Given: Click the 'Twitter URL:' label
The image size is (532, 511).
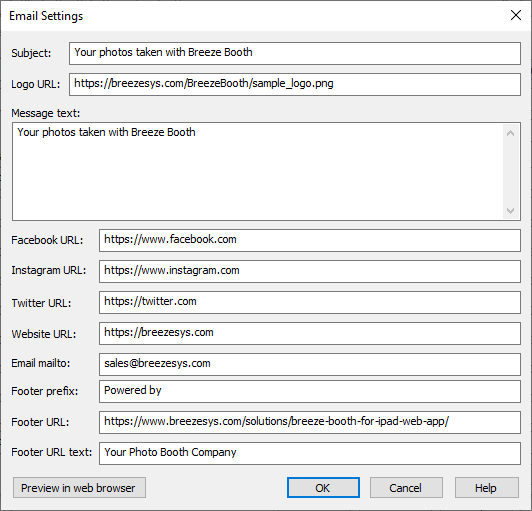Looking at the screenshot, I should [x=41, y=303].
